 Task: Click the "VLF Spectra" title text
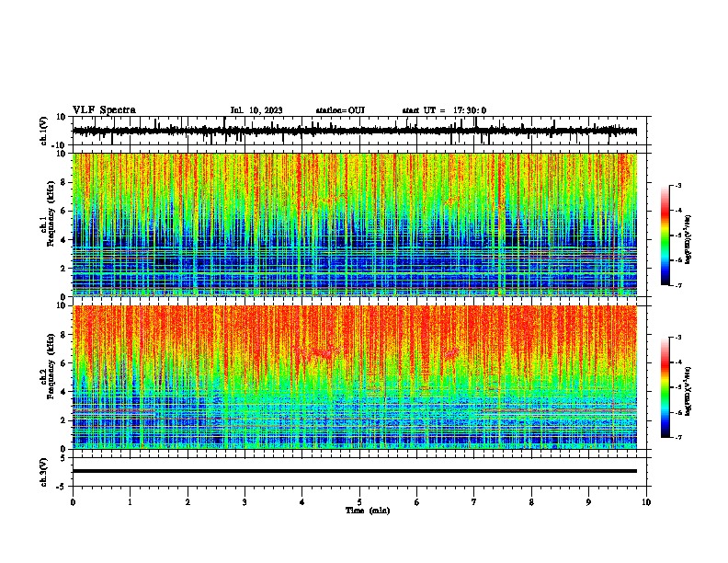[104, 110]
